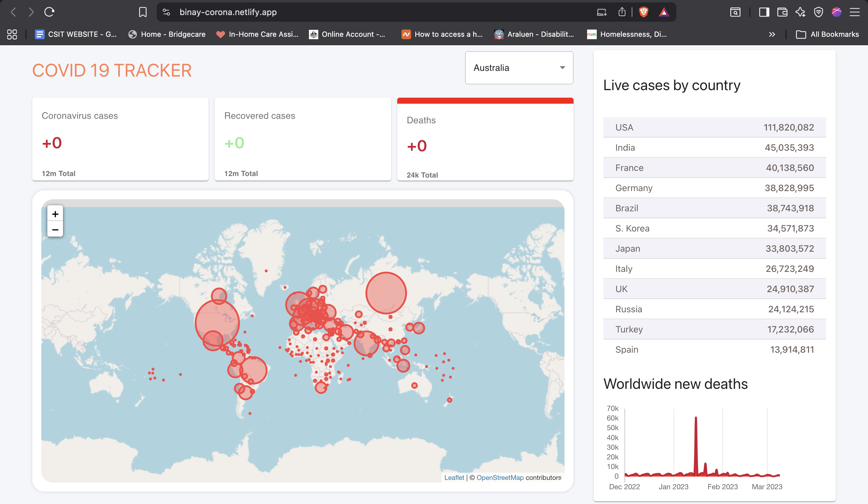Click the OpenStreetMap link

500,477
